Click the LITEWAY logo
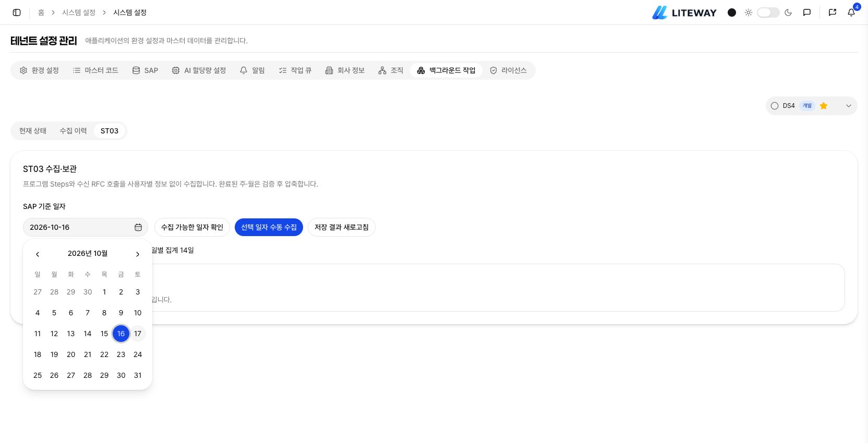The width and height of the screenshot is (868, 443). pyautogui.click(x=684, y=13)
